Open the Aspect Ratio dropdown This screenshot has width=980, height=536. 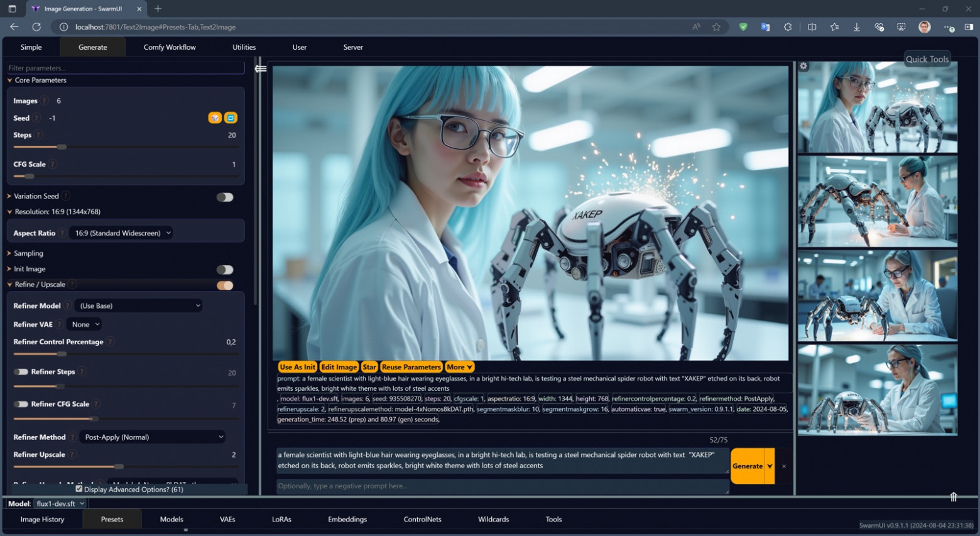pos(122,233)
